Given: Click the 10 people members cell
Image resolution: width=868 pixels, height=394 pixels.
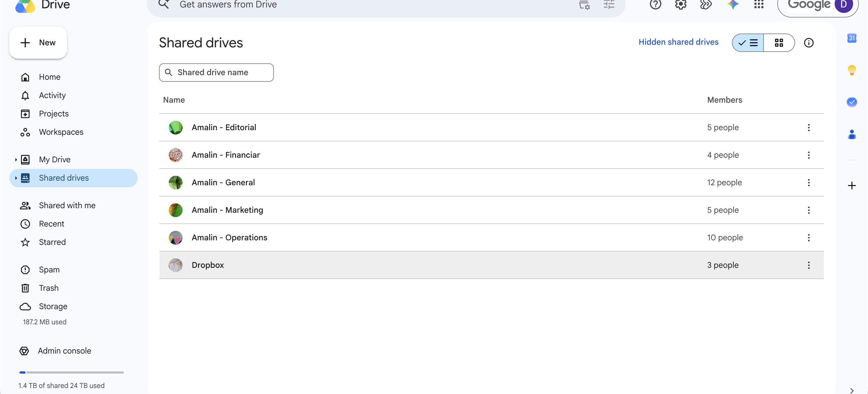Looking at the screenshot, I should [x=725, y=238].
